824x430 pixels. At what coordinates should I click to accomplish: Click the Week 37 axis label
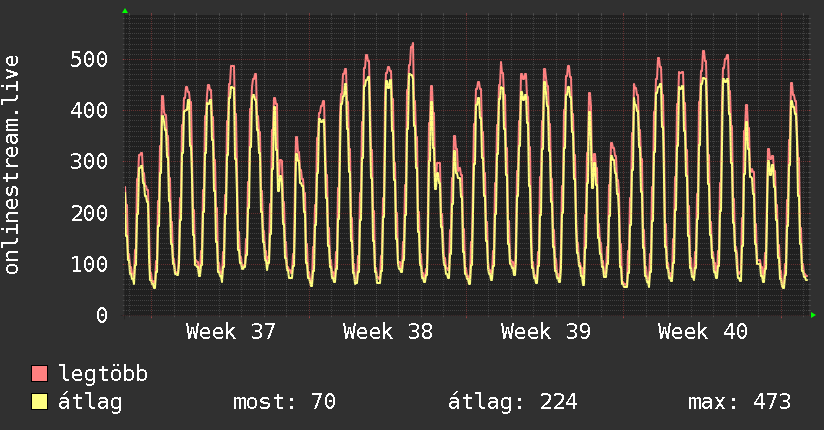[230, 332]
